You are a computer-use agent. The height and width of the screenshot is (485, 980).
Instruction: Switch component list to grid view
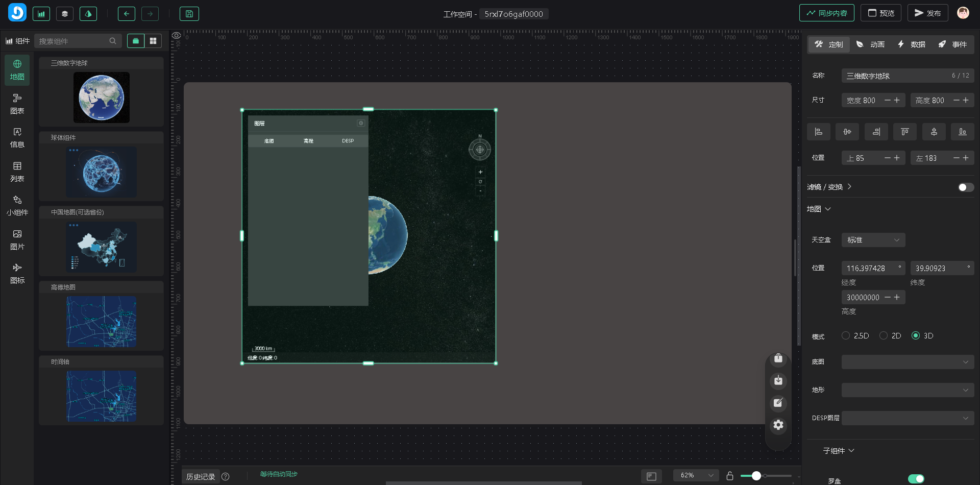[153, 41]
